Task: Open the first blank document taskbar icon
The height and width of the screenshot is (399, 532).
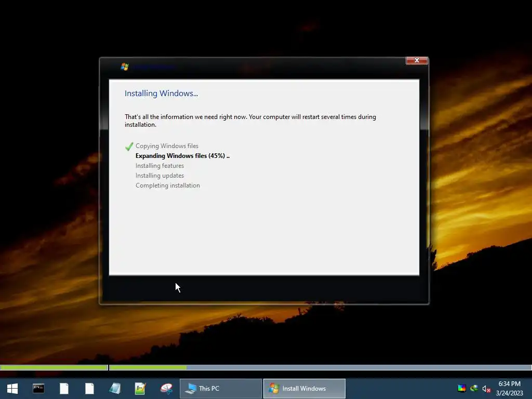Action: pyautogui.click(x=64, y=389)
